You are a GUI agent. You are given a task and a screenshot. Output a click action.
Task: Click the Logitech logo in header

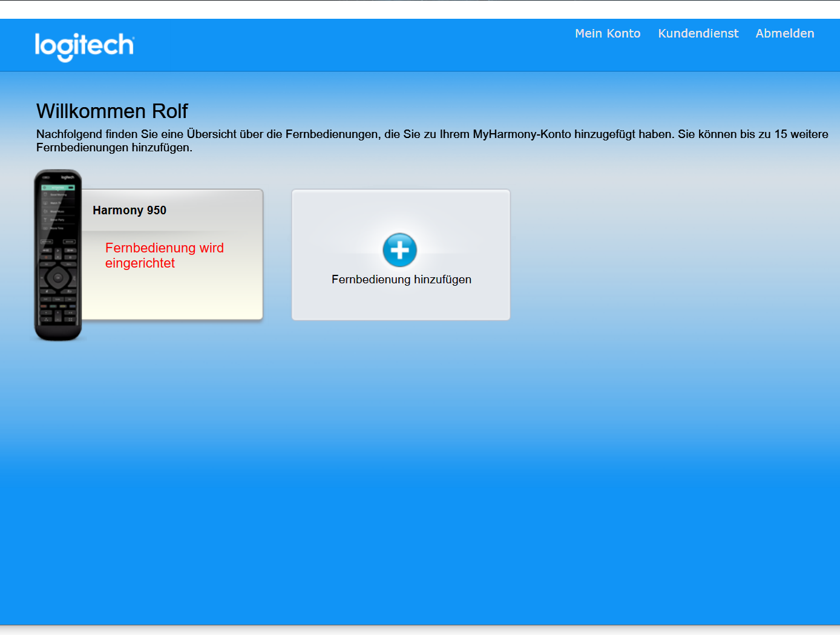[84, 46]
